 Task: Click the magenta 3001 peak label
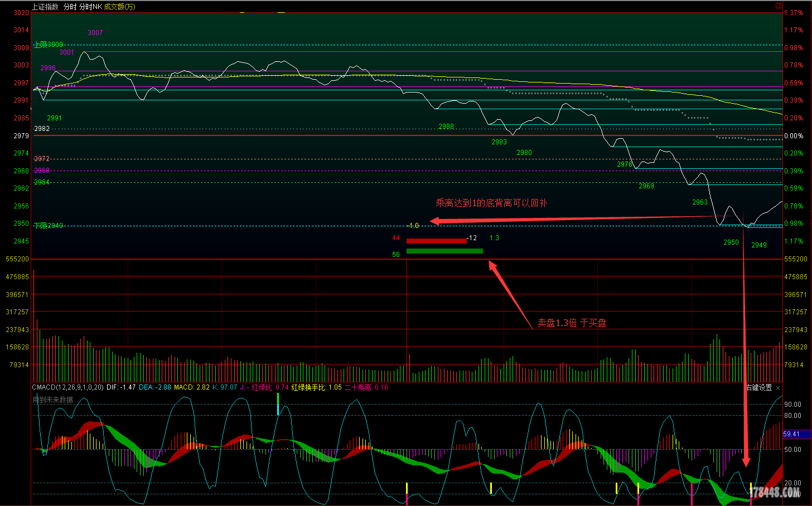[67, 52]
